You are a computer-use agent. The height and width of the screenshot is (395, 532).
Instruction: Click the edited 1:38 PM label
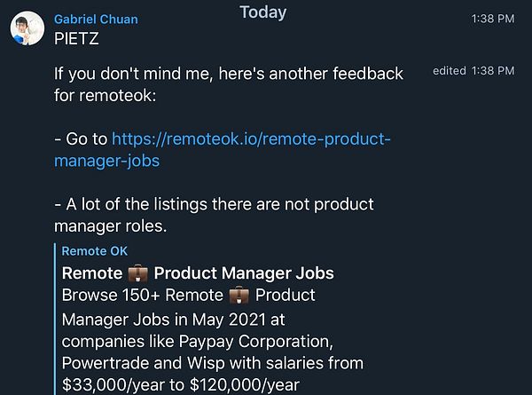473,71
